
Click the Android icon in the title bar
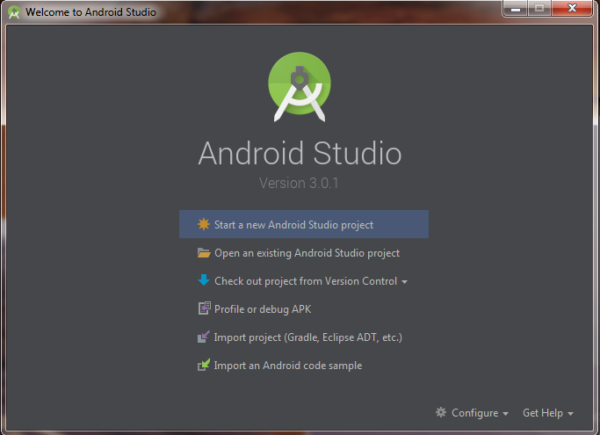point(13,10)
